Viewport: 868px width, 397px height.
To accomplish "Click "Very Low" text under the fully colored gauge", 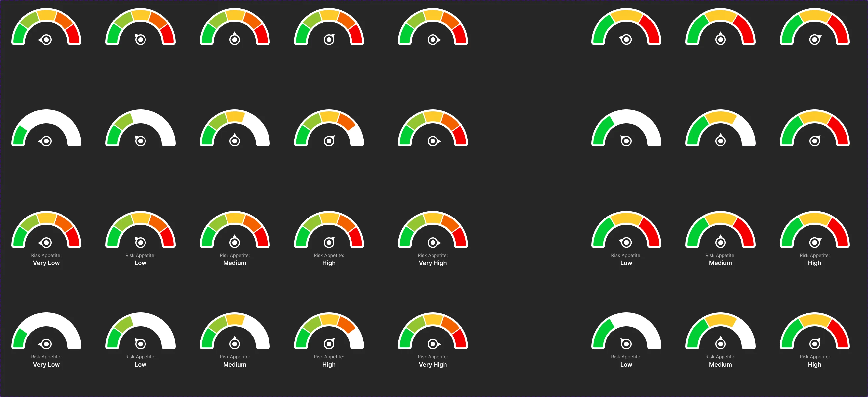I will pos(46,263).
